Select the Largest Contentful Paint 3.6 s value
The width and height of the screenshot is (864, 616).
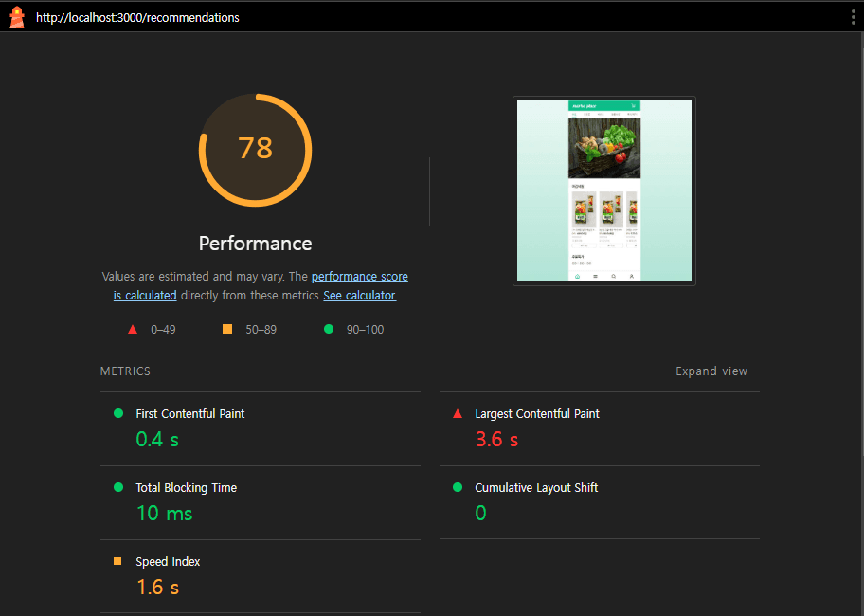tap(496, 440)
